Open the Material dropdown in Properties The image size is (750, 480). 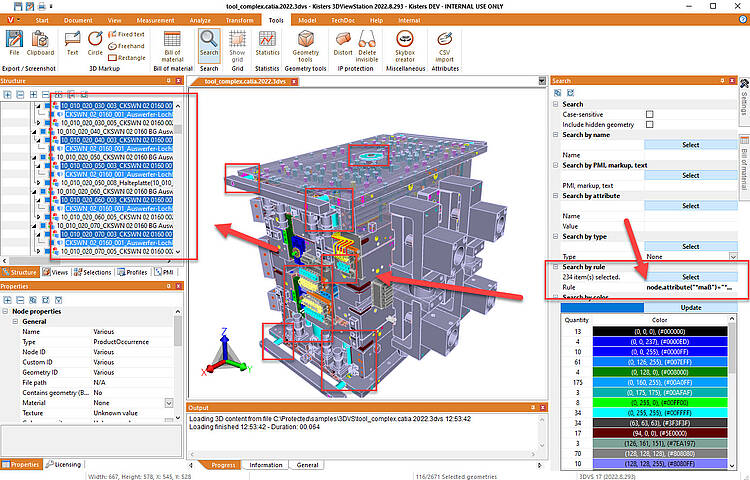169,403
